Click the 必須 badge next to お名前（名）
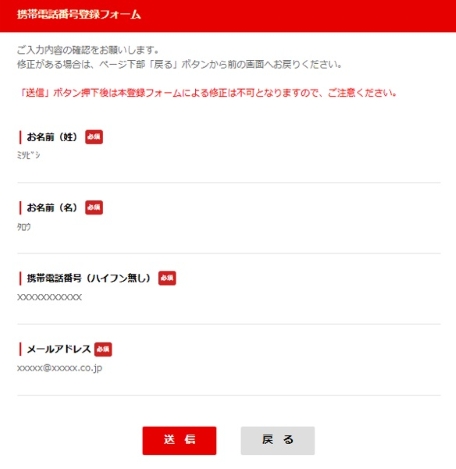Viewport: 456px width, 469px height. click(94, 207)
